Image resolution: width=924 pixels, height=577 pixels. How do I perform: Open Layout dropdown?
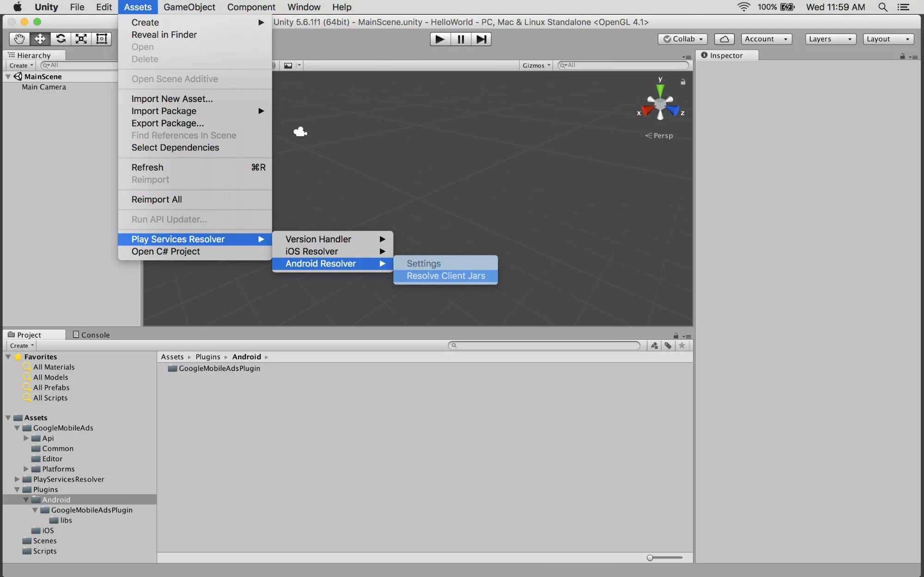click(888, 39)
